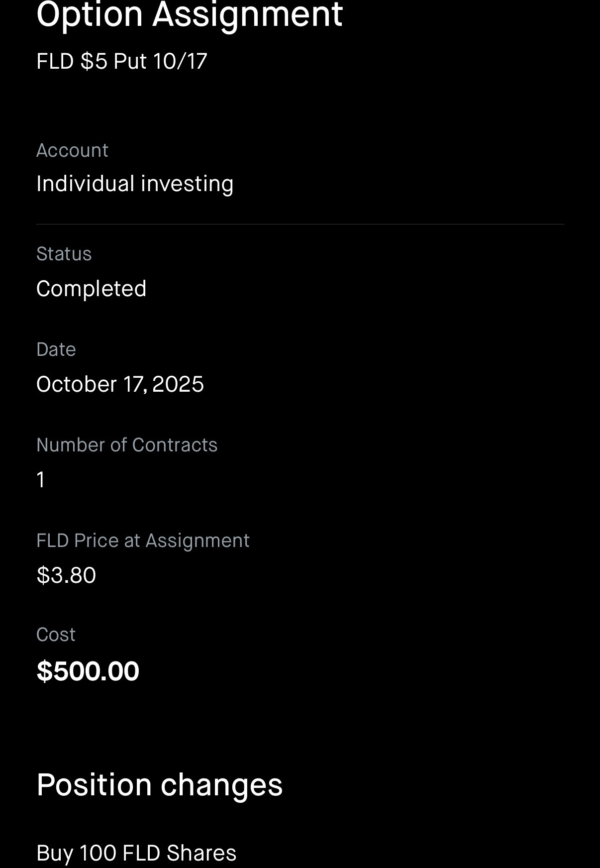Tap the $500.00 cost amount
This screenshot has width=600, height=868.
pyautogui.click(x=88, y=671)
